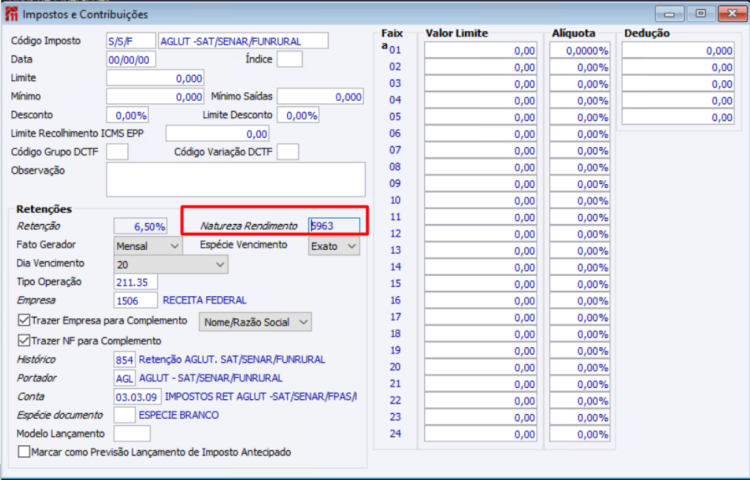The width and height of the screenshot is (750, 480).
Task: Toggle Trazer NF para Complemento checkbox
Action: (23, 340)
